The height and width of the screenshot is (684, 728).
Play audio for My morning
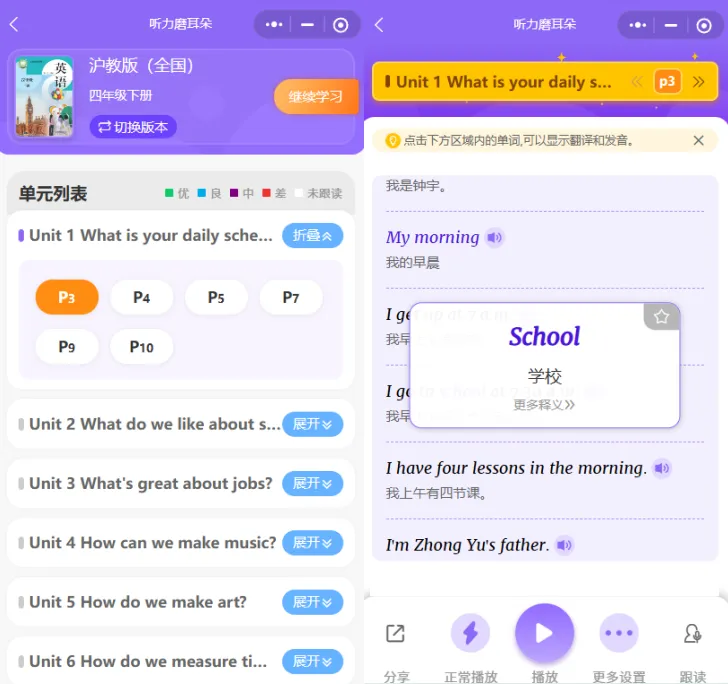494,238
